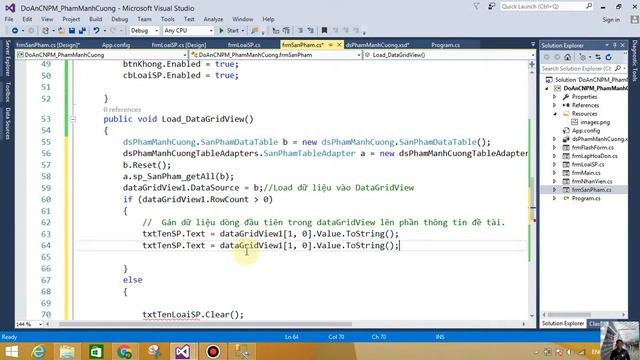Open the dropdown arrow next to Start

[243, 31]
